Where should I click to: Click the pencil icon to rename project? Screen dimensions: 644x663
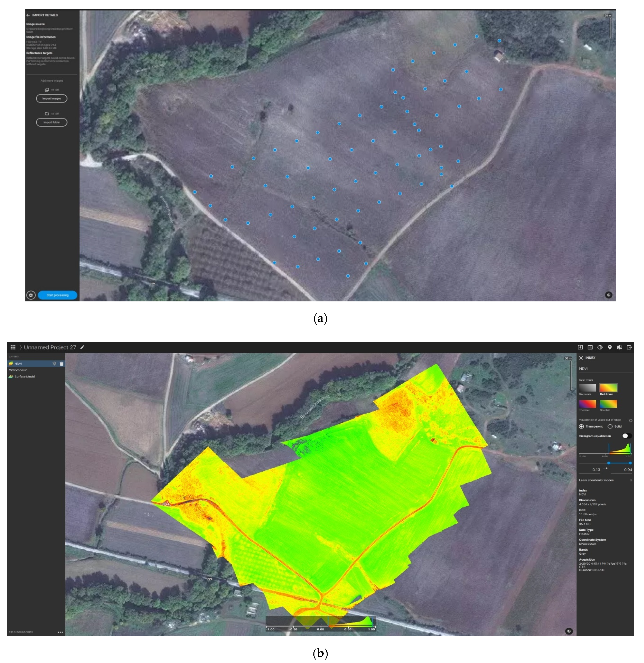click(x=82, y=347)
